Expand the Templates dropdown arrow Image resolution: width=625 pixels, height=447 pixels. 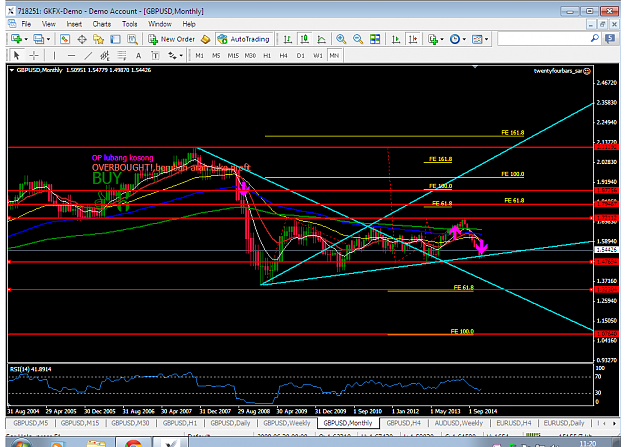[x=486, y=39]
